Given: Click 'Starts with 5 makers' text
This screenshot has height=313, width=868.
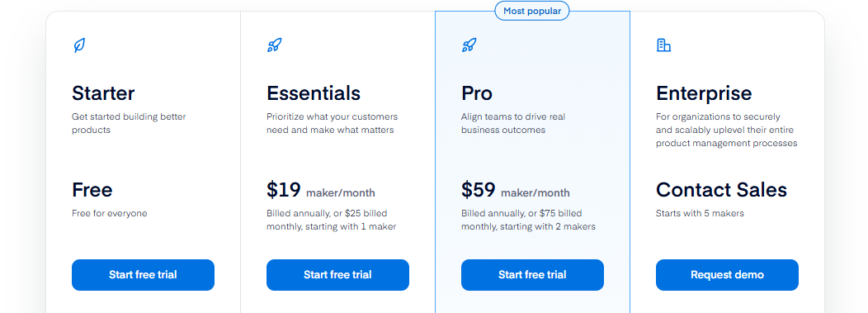Looking at the screenshot, I should coord(700,213).
